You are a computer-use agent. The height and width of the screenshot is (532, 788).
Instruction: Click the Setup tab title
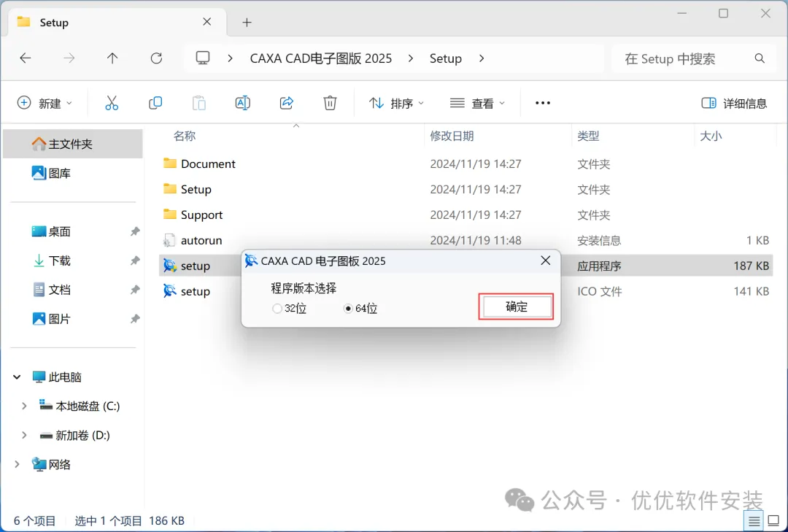point(54,23)
